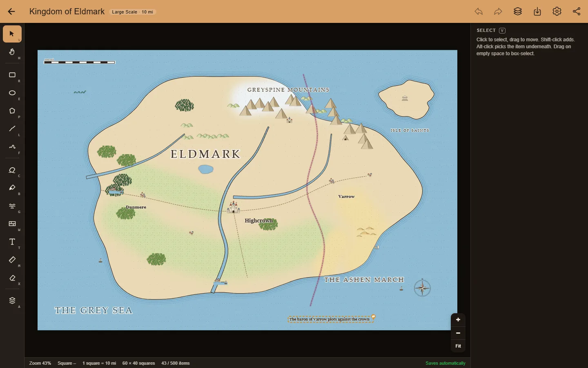Image resolution: width=588 pixels, height=368 pixels.
Task: Open the layers panel from the header
Action: (518, 11)
